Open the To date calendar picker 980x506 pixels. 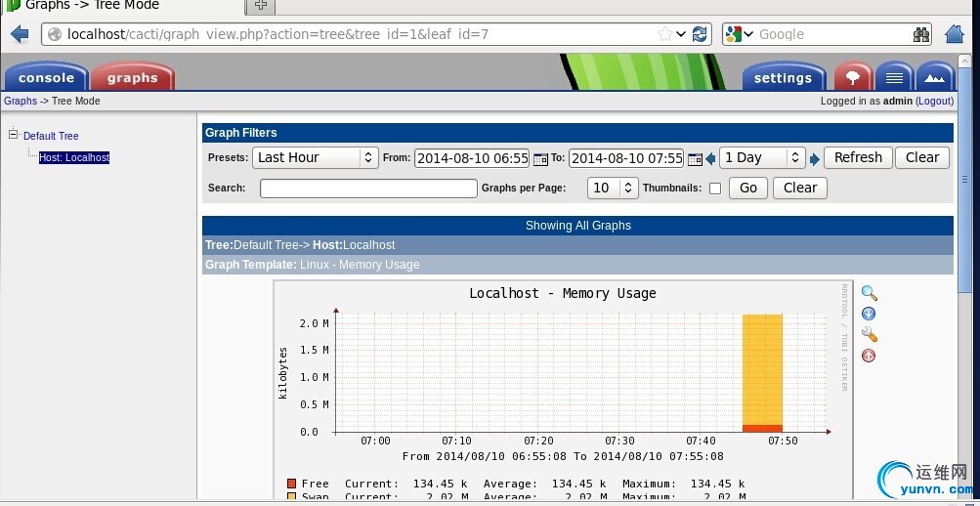point(695,159)
